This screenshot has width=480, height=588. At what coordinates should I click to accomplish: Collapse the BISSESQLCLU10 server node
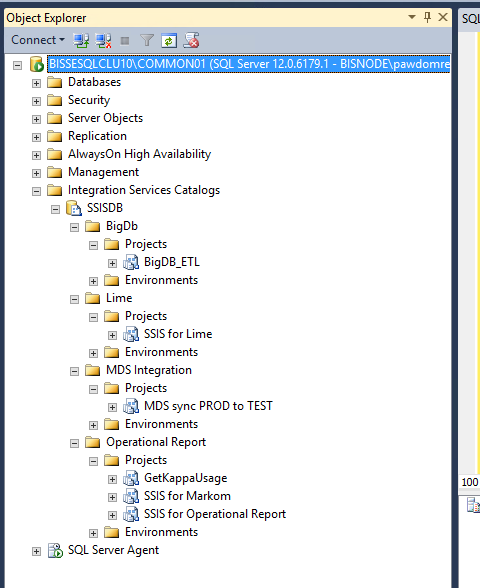(17, 66)
